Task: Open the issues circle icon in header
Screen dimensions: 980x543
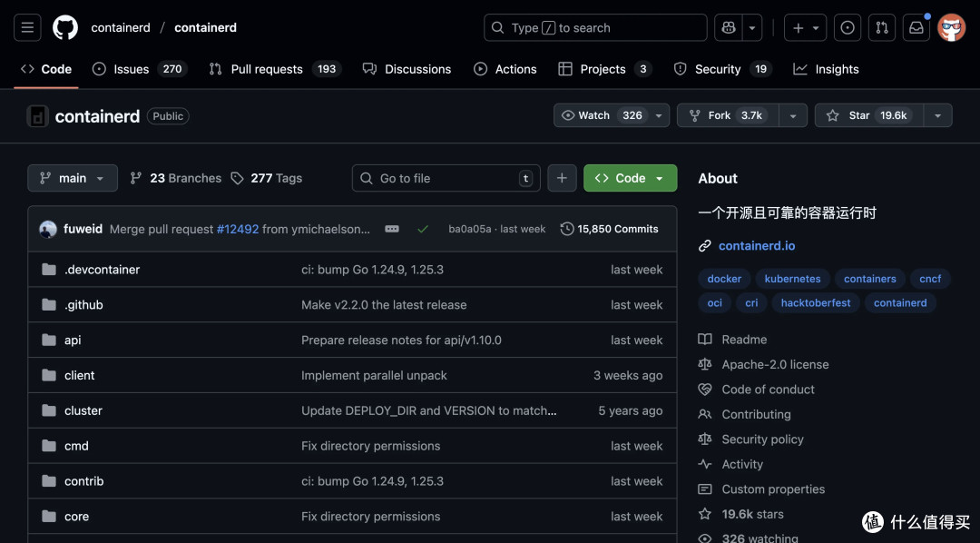Action: [x=848, y=27]
